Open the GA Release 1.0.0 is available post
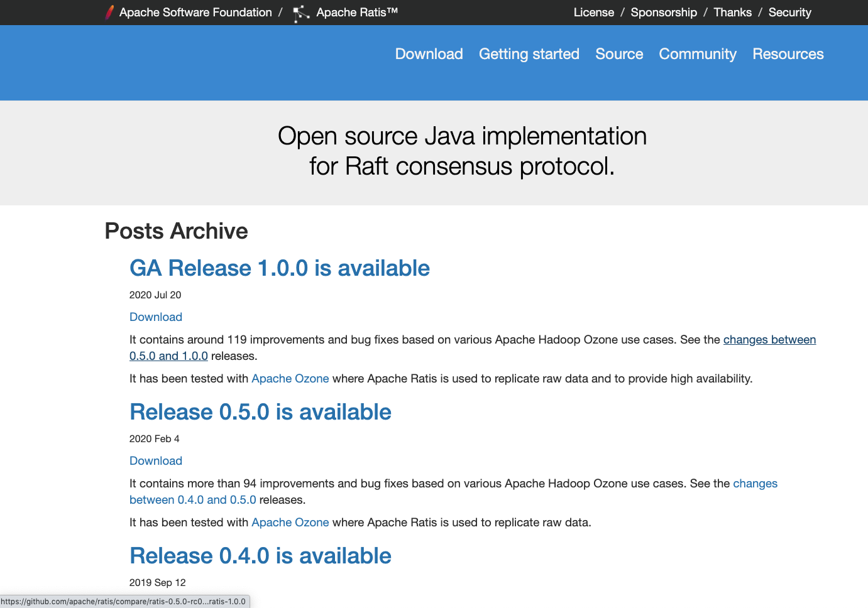868x608 pixels. (280, 268)
